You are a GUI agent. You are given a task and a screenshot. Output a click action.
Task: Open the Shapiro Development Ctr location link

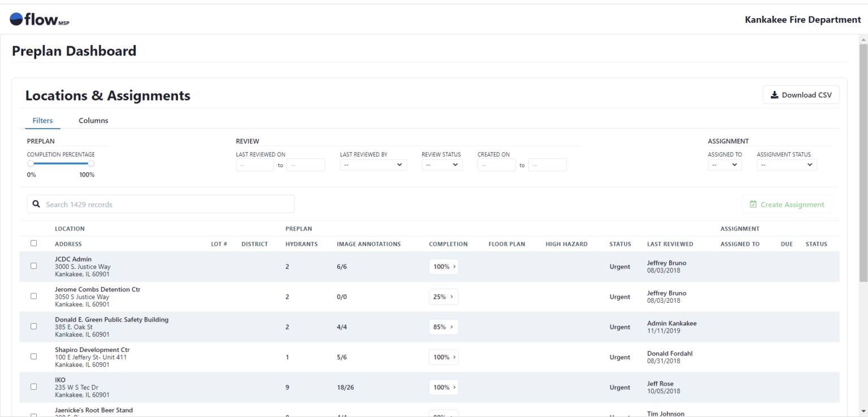(x=92, y=349)
